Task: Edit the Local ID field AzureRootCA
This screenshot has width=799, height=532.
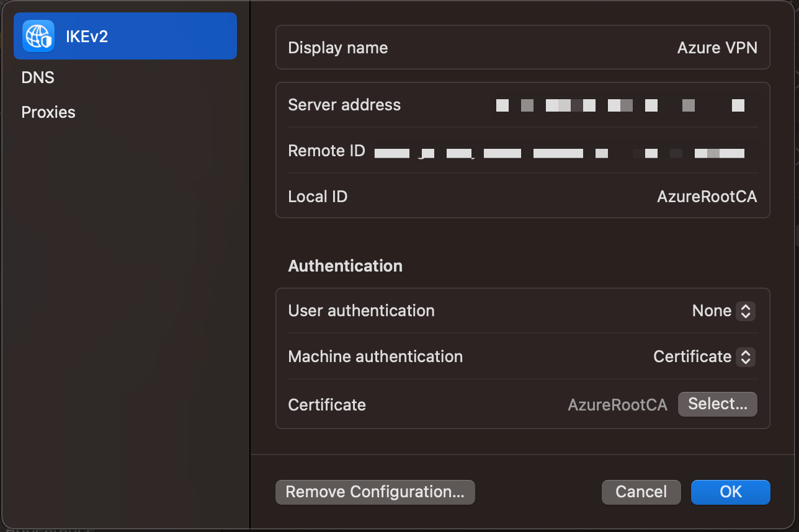Action: [707, 197]
